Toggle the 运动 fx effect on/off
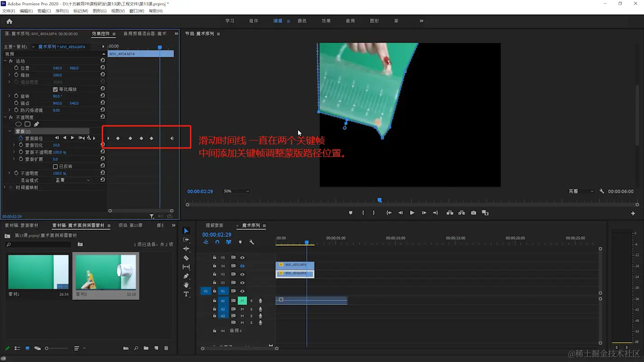 tap(11, 61)
